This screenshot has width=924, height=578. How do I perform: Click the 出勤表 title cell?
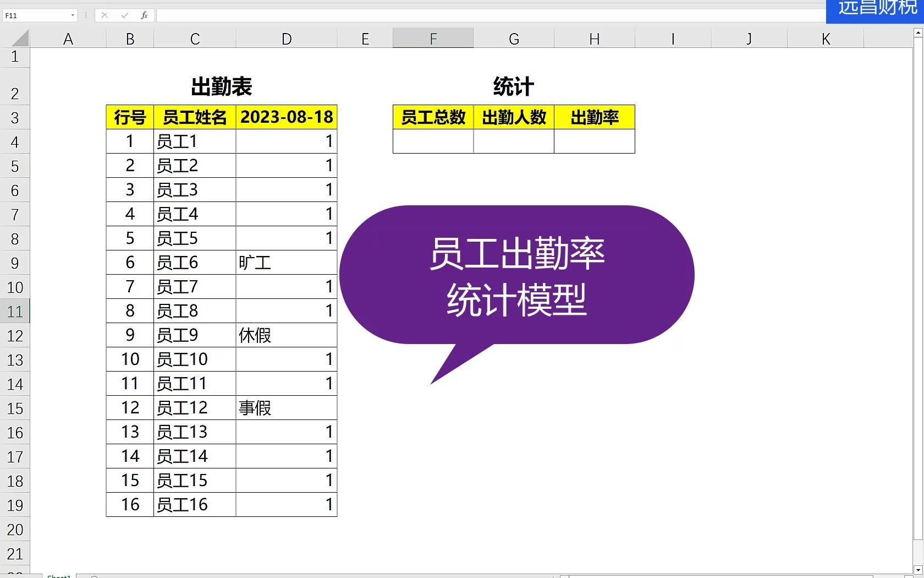[222, 86]
